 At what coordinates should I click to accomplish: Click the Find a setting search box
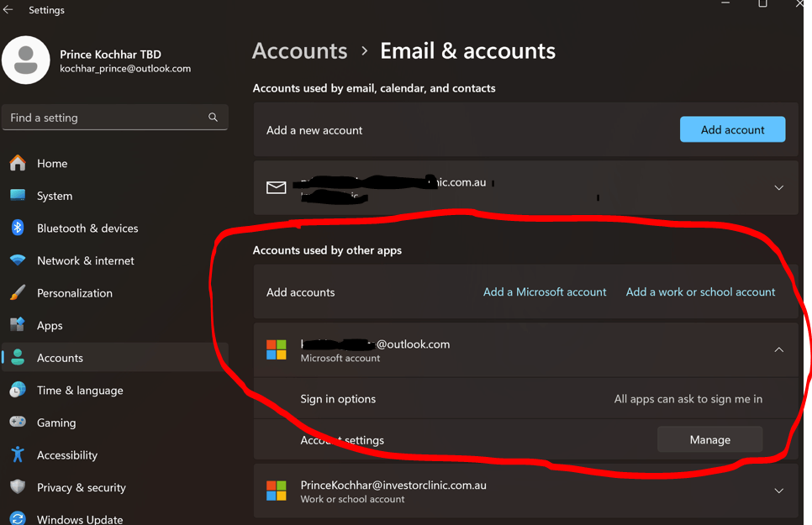click(x=115, y=118)
